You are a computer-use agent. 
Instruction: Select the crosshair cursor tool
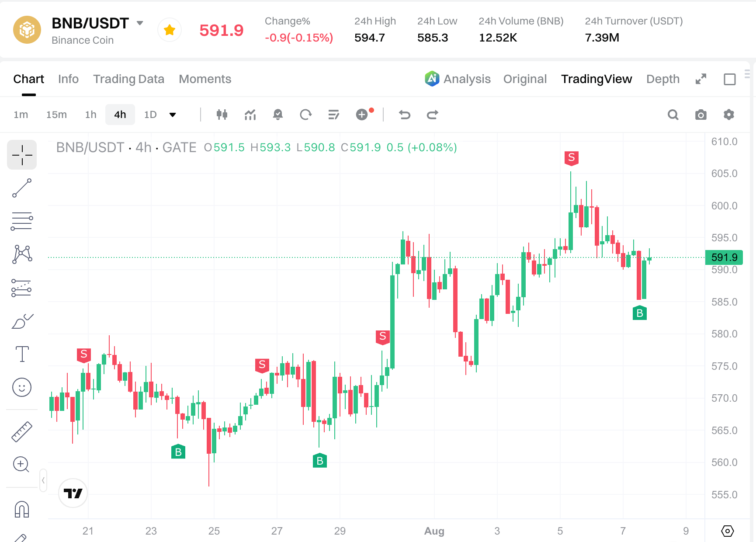22,155
